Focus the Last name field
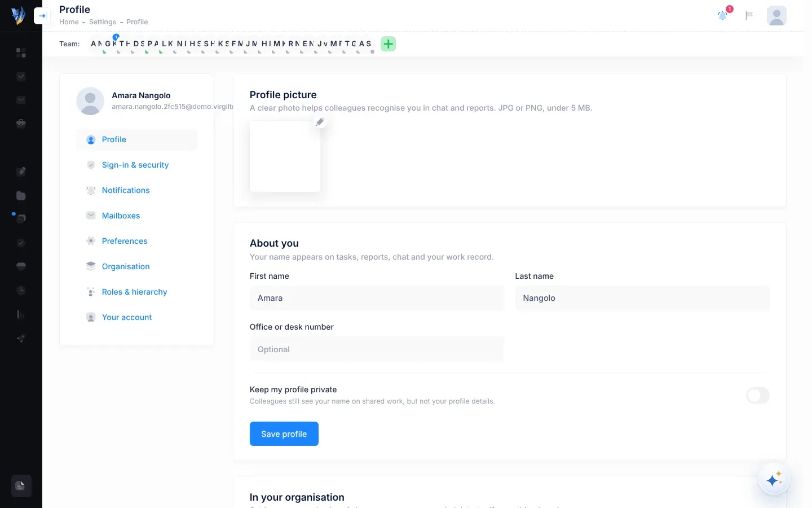The width and height of the screenshot is (812, 508). 642,298
